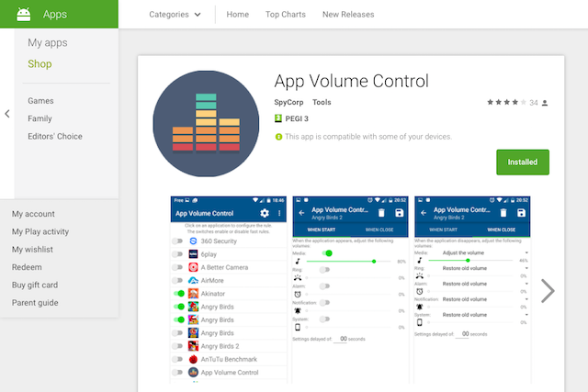Image resolution: width=588 pixels, height=392 pixels.
Task: Go to the Home tab
Action: click(x=237, y=15)
